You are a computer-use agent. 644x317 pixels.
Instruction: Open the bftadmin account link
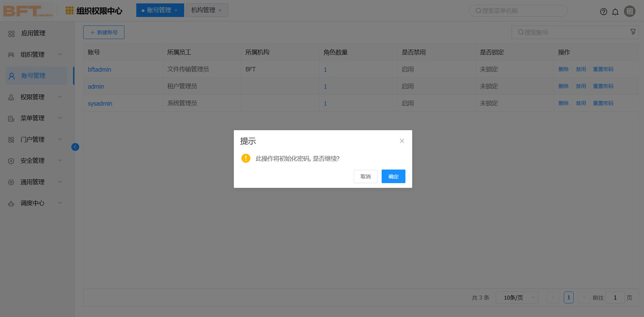click(x=99, y=69)
